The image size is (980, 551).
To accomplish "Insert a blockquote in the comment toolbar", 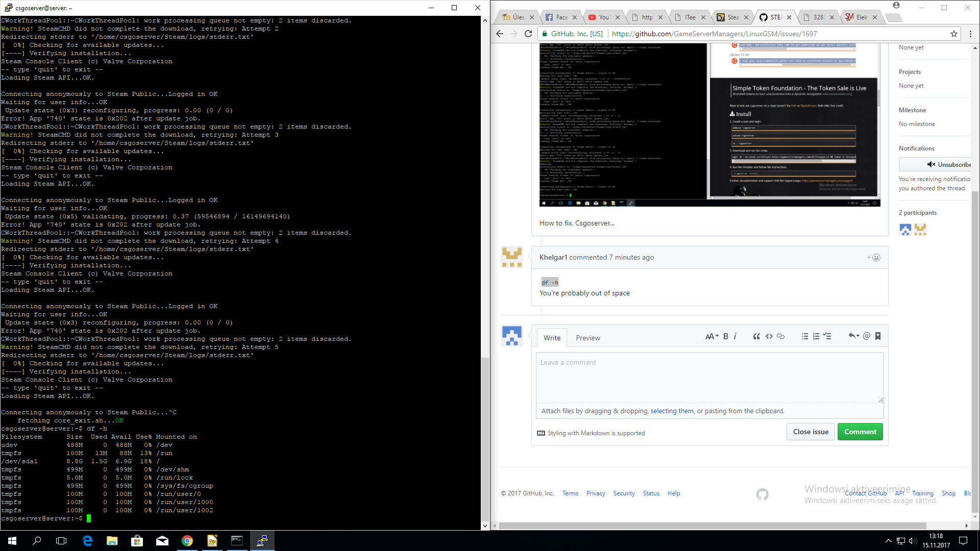I will (x=756, y=336).
